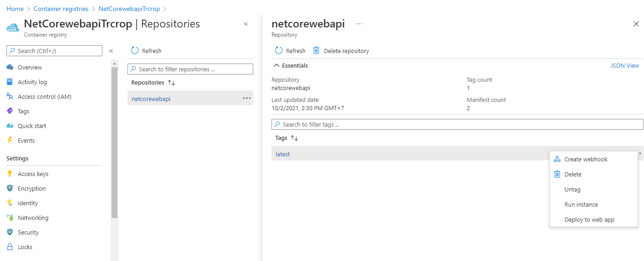
Task: Open the Quick start cloud icon
Action: 10,126
